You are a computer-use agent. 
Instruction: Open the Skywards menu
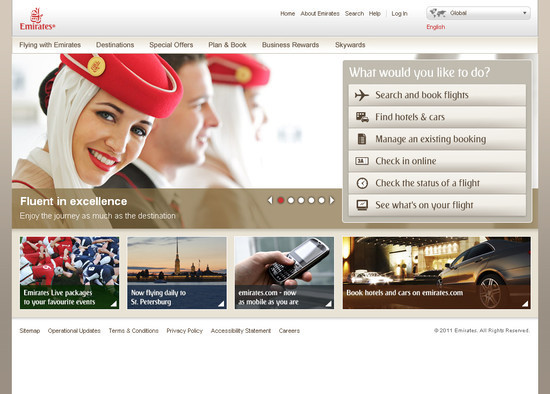pos(350,45)
